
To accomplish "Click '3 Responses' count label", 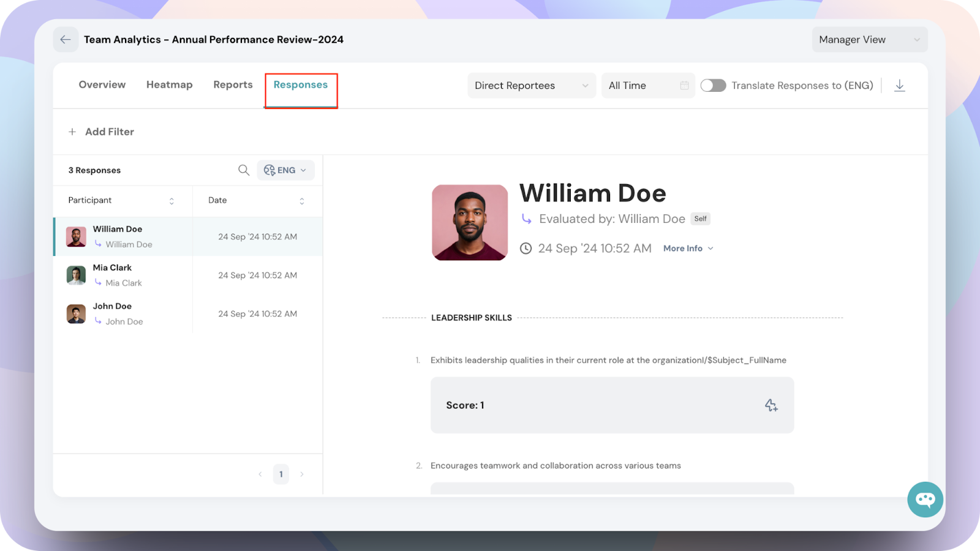I will (x=94, y=170).
